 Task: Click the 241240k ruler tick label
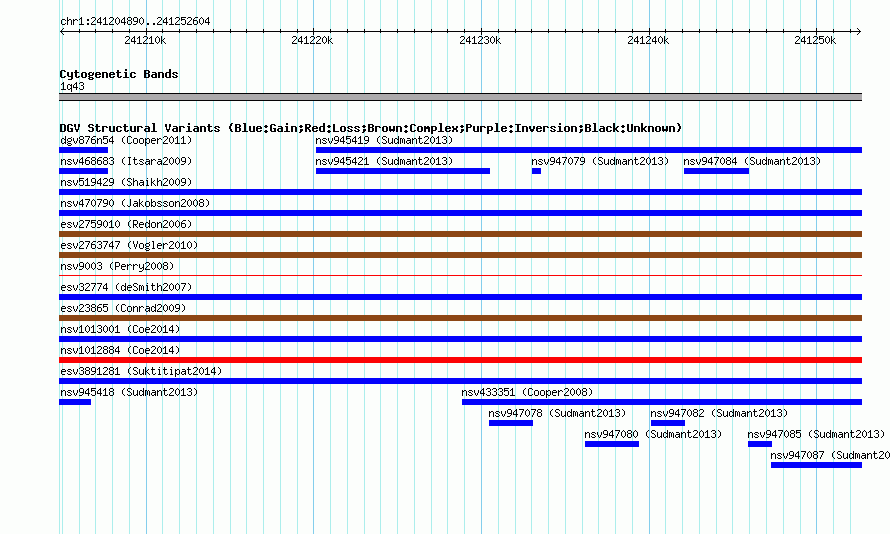click(x=648, y=40)
